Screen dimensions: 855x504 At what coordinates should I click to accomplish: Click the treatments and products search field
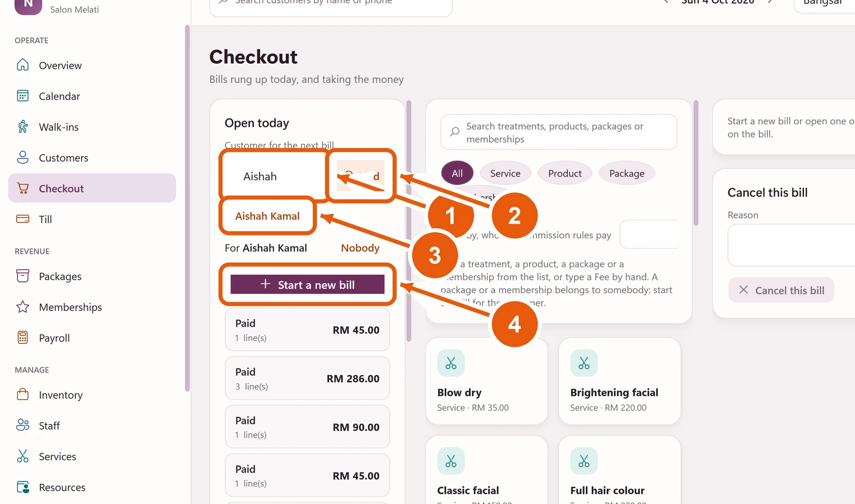pos(558,132)
